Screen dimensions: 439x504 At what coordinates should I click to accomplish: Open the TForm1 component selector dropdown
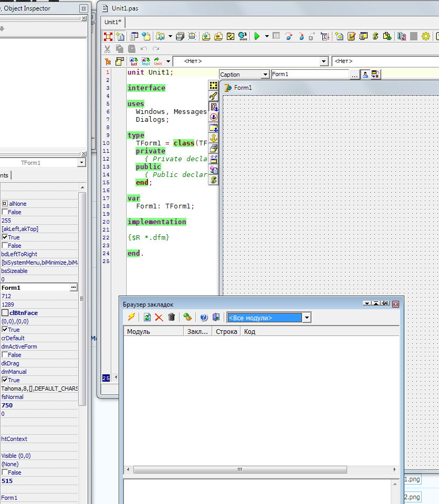[x=81, y=163]
